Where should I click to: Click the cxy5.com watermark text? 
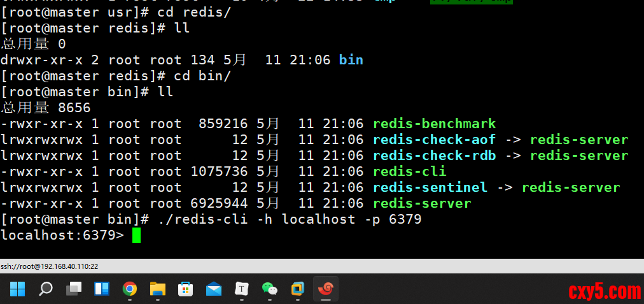pos(604,291)
